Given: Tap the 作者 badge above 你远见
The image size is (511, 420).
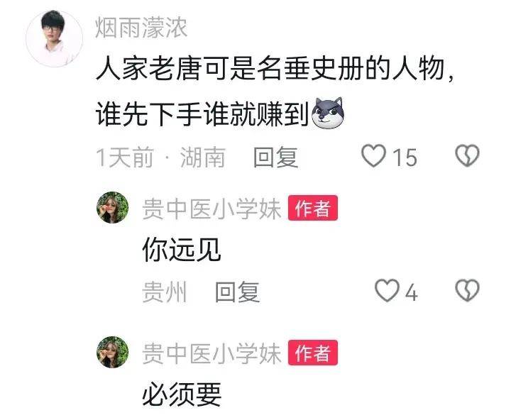Looking at the screenshot, I should 313,208.
